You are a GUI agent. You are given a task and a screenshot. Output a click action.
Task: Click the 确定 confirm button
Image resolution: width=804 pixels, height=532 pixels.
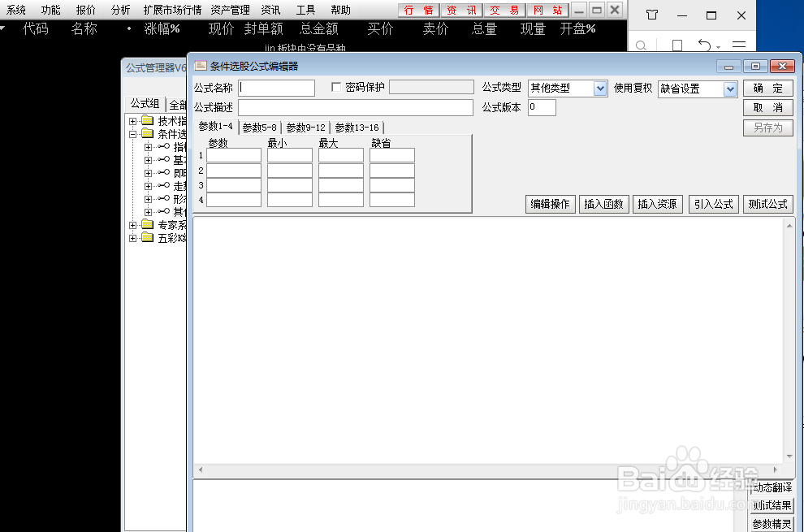(x=767, y=88)
